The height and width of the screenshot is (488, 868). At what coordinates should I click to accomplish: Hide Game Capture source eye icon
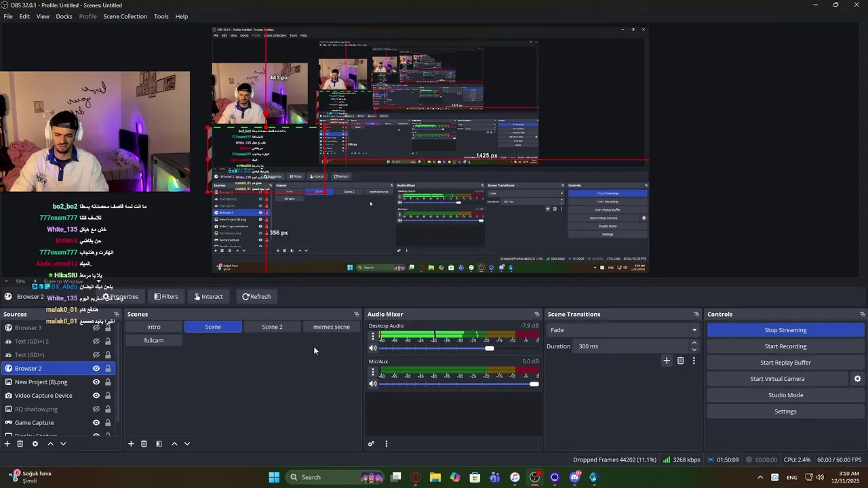coord(96,423)
